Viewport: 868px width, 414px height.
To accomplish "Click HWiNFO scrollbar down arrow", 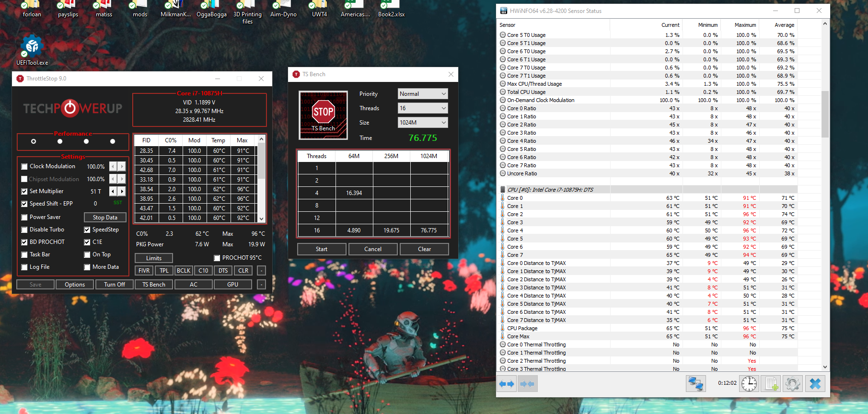I will (x=825, y=367).
